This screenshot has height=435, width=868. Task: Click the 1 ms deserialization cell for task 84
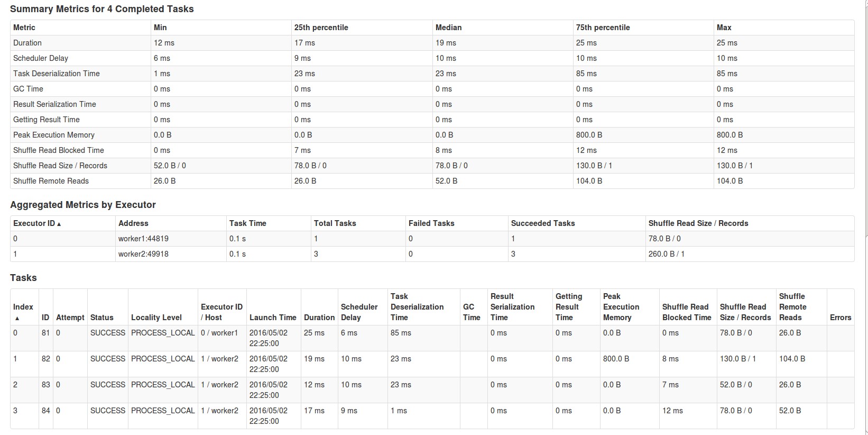coord(399,411)
